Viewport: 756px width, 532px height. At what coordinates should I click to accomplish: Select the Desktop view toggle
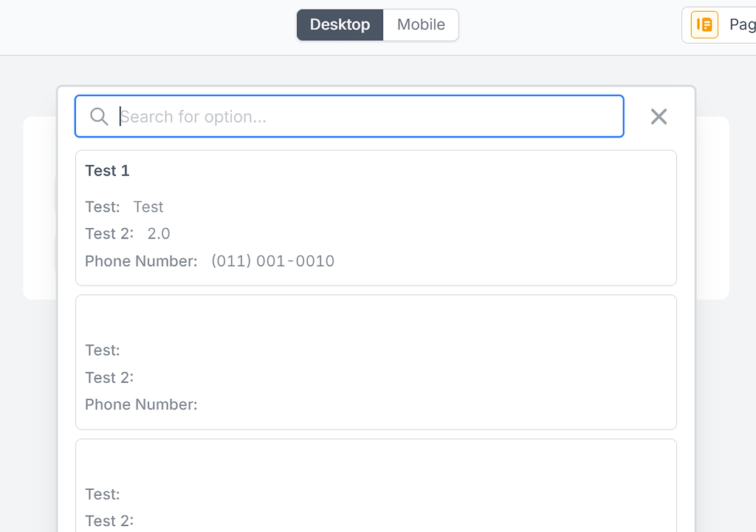click(x=340, y=24)
